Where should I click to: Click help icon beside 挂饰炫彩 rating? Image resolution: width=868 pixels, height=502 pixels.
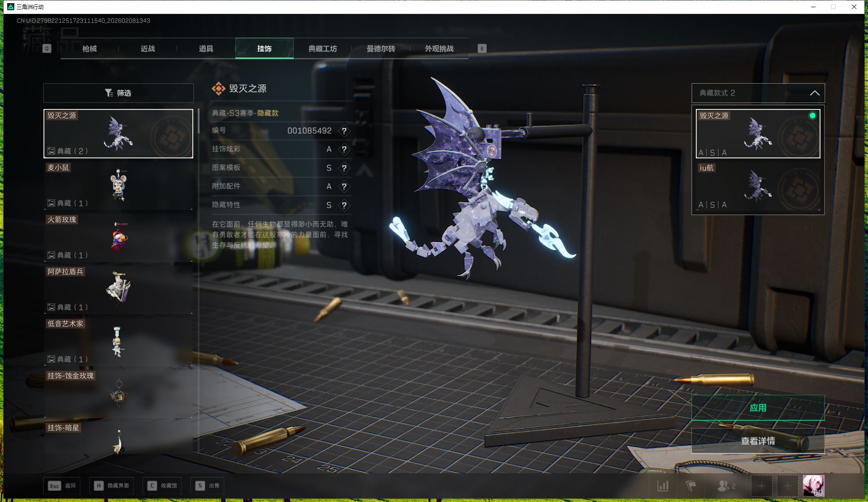(x=344, y=149)
